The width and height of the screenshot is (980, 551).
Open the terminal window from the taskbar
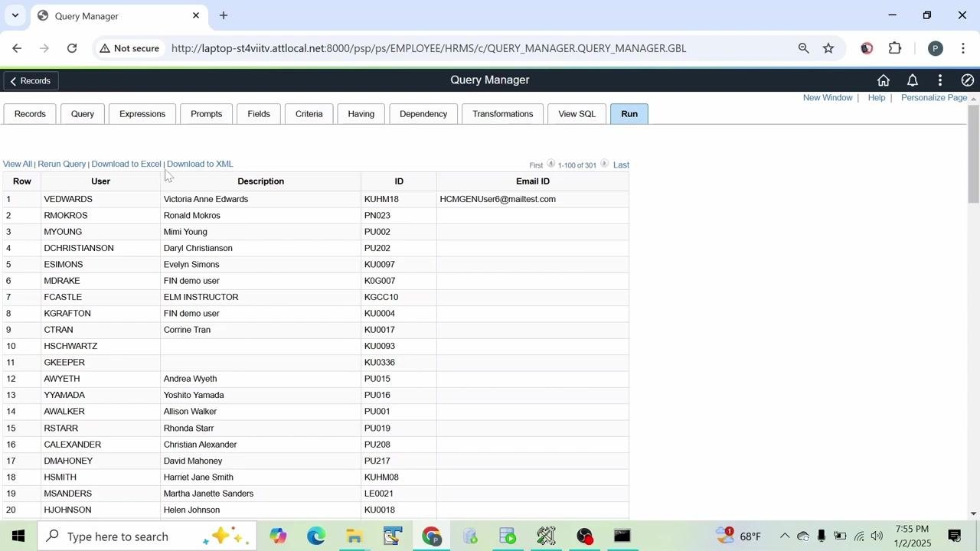622,536
